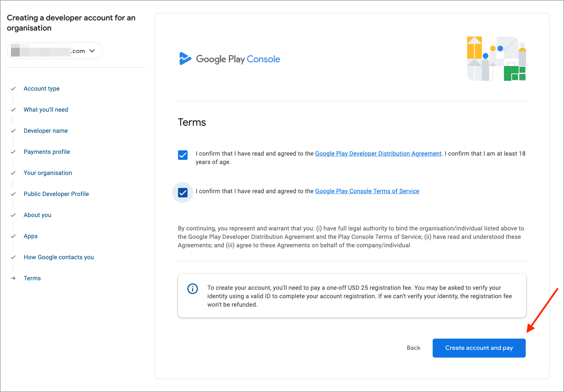Go to the Account type step
564x392 pixels.
[41, 89]
